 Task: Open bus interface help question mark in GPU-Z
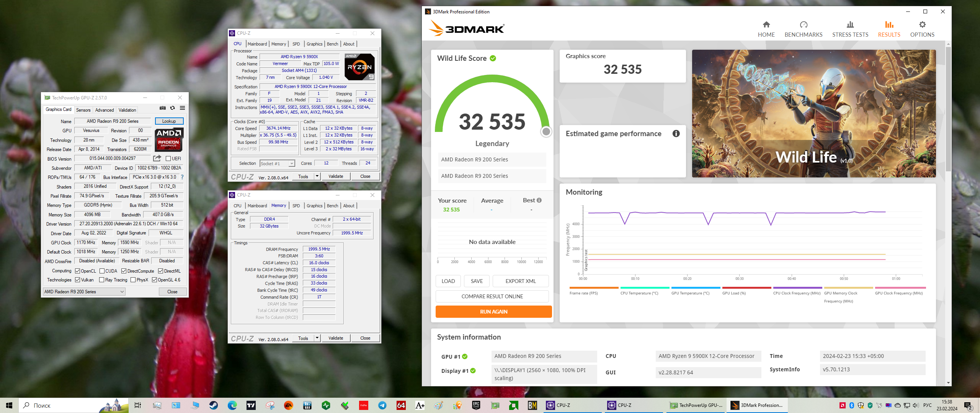click(182, 177)
